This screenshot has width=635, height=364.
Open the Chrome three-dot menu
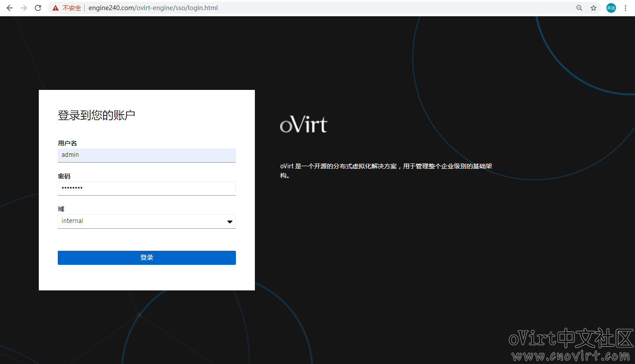tap(625, 8)
